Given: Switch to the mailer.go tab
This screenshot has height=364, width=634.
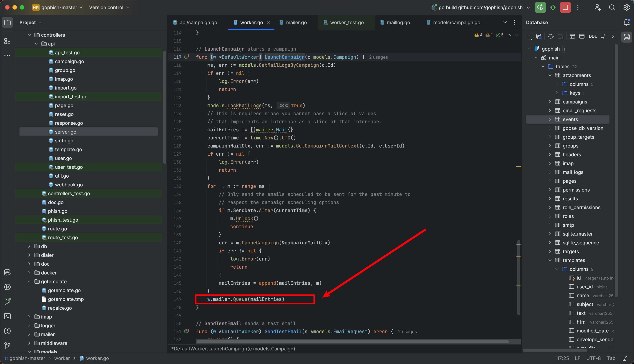Looking at the screenshot, I should pyautogui.click(x=293, y=23).
